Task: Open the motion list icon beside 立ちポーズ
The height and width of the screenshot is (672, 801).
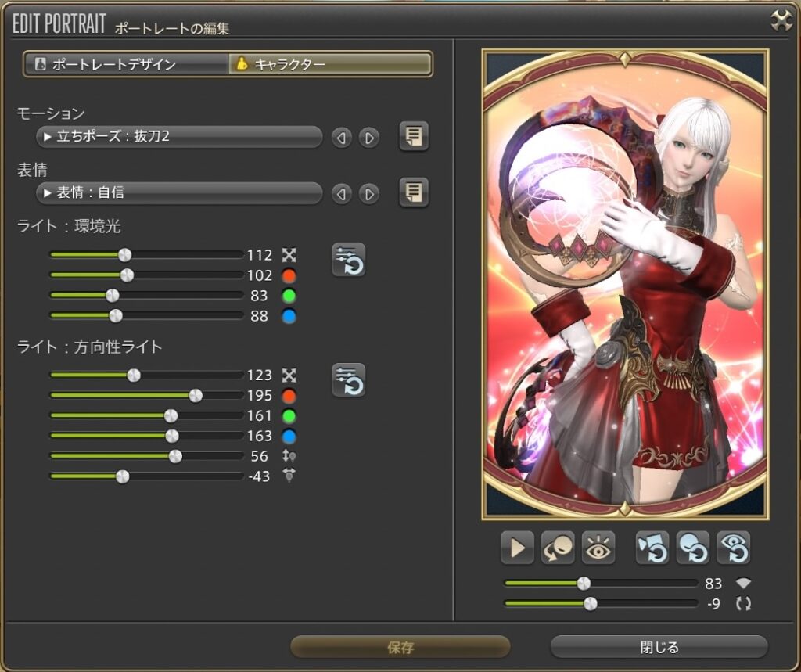Action: tap(414, 137)
